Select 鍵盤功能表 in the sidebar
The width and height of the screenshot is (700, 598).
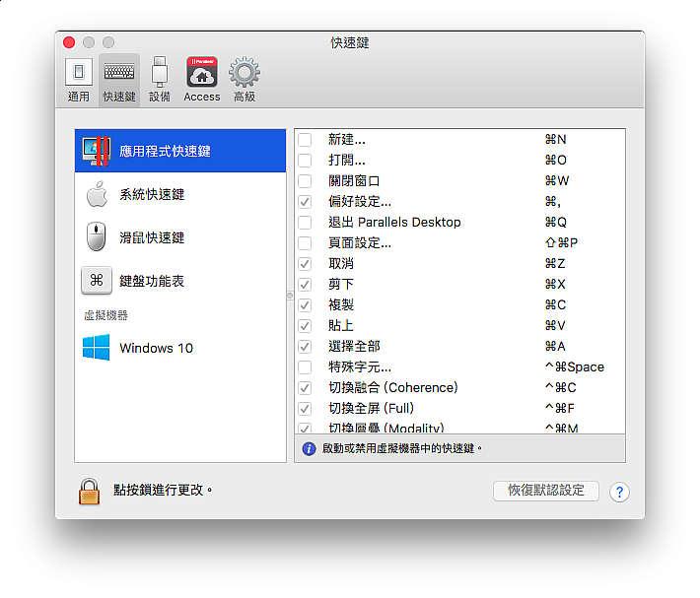[x=180, y=281]
